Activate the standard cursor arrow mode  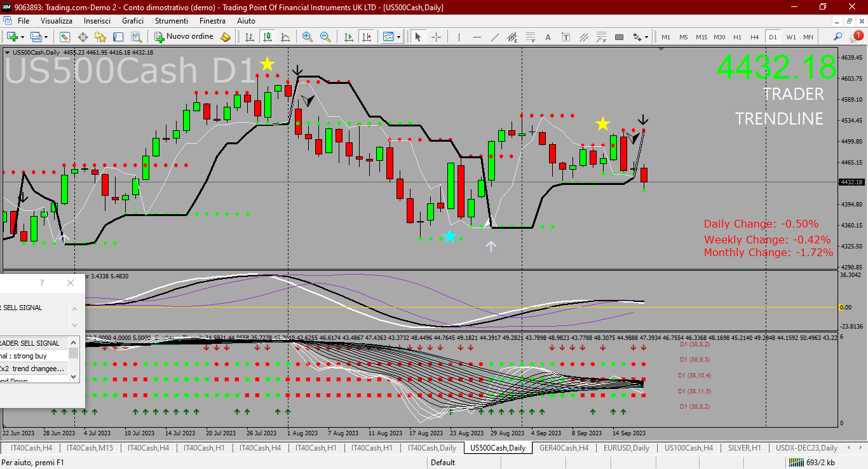point(418,37)
